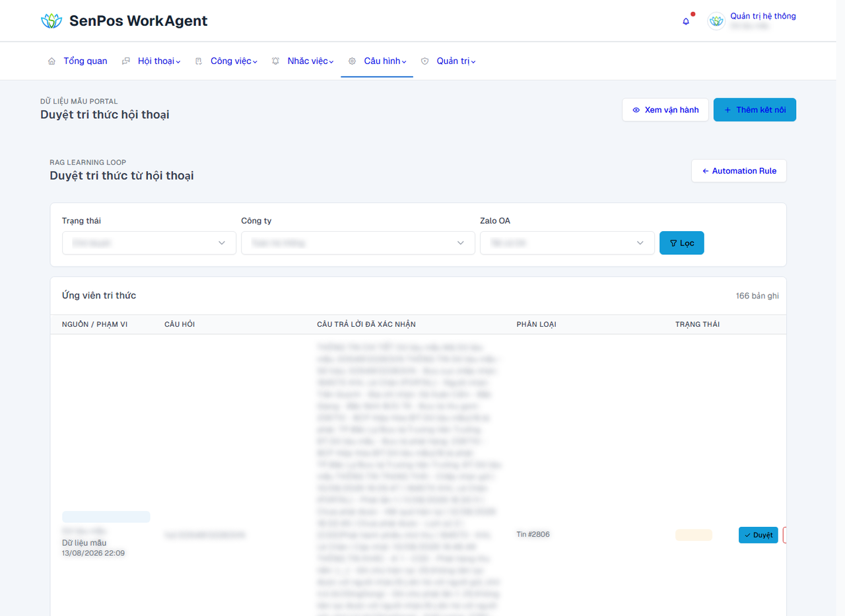Open the notification bell
845x616 pixels.
point(686,21)
